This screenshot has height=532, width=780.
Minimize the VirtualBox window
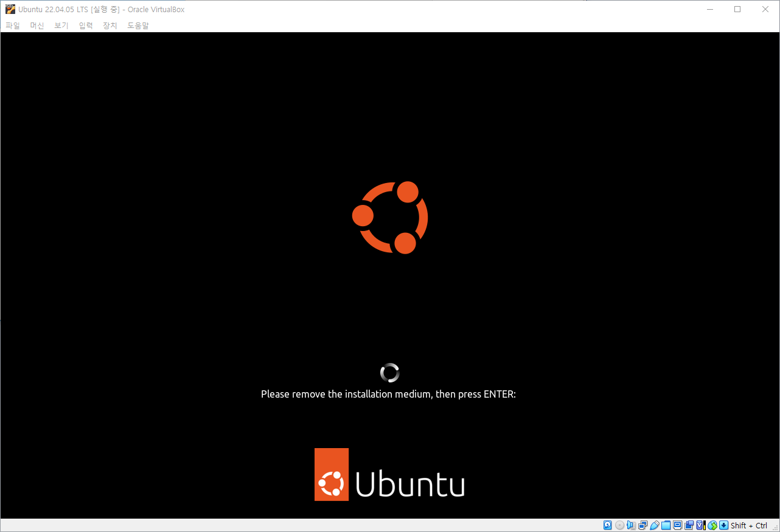click(709, 9)
